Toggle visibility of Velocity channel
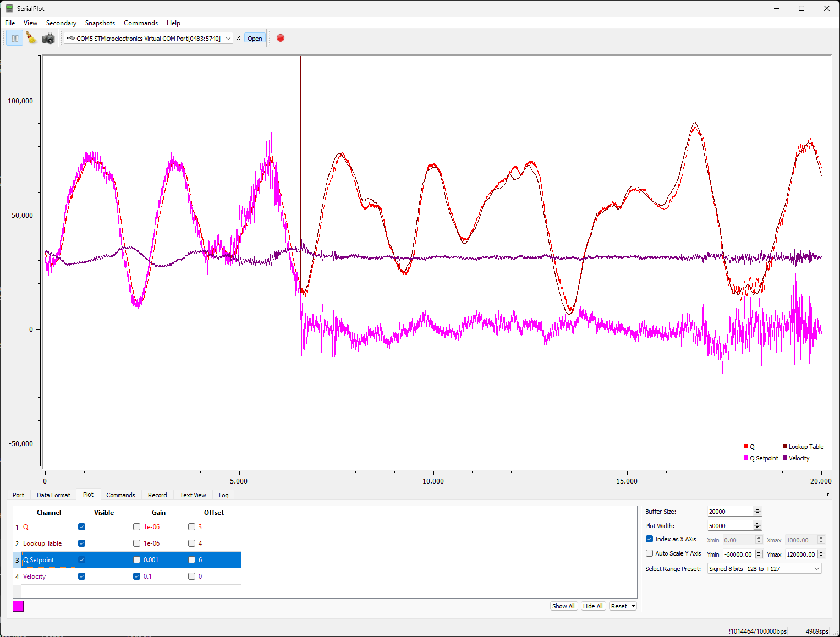 click(x=82, y=576)
